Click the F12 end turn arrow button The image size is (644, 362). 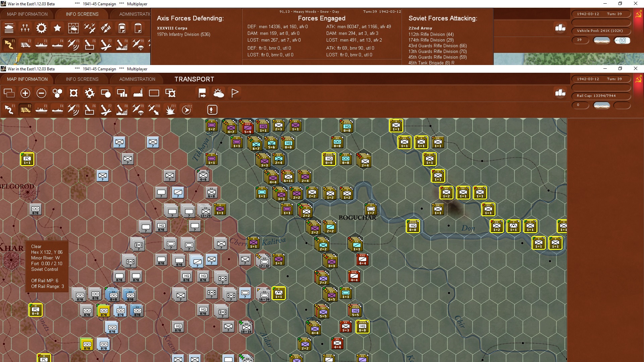(x=186, y=110)
